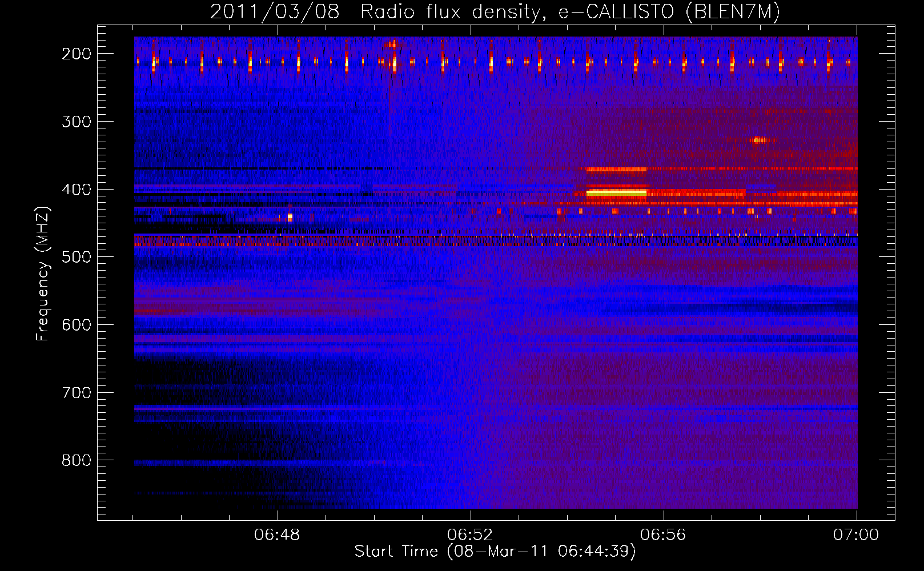Image resolution: width=924 pixels, height=571 pixels.
Task: Click the 06:52 time tick label
Action: click(471, 534)
